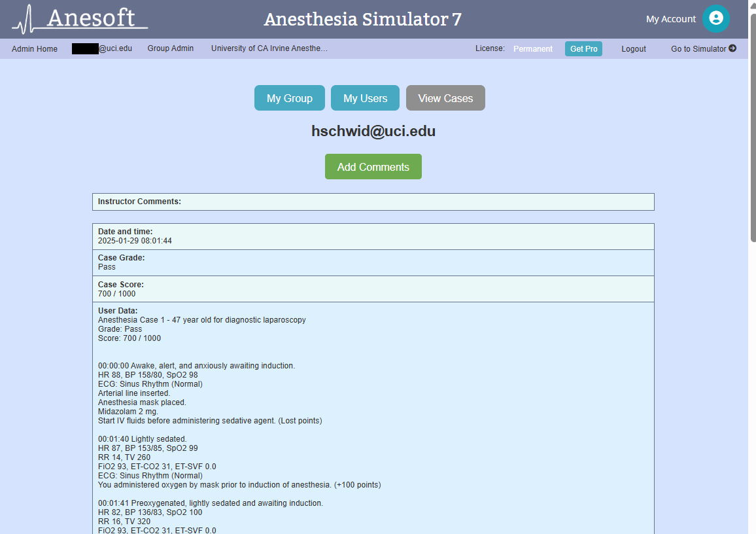Image resolution: width=756 pixels, height=534 pixels.
Task: Click the Go to Simulator link text
Action: [698, 48]
